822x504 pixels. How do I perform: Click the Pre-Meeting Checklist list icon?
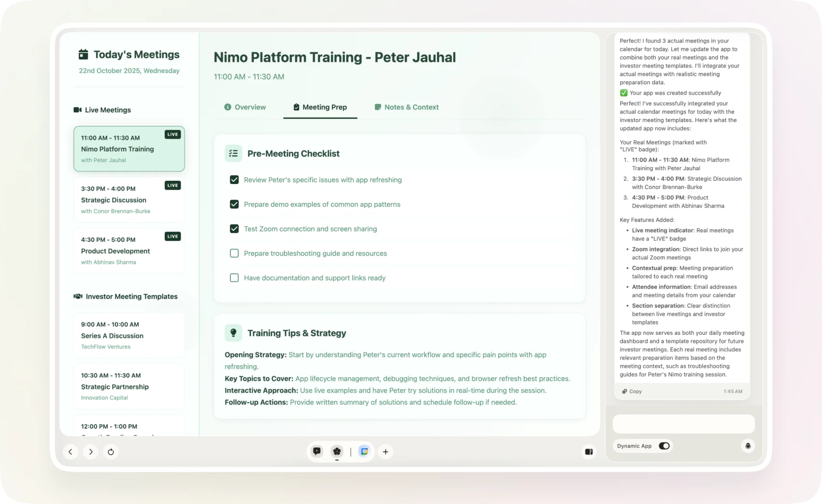[233, 153]
